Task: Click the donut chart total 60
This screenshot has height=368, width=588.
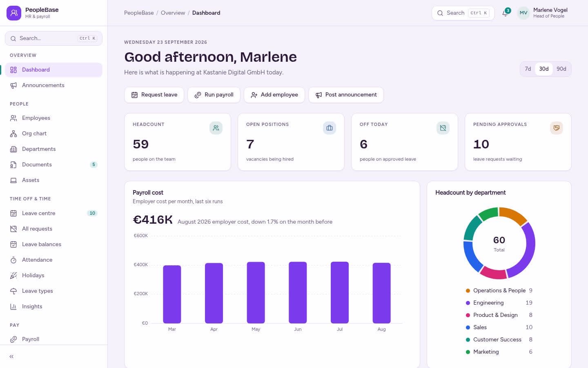Action: click(499, 240)
